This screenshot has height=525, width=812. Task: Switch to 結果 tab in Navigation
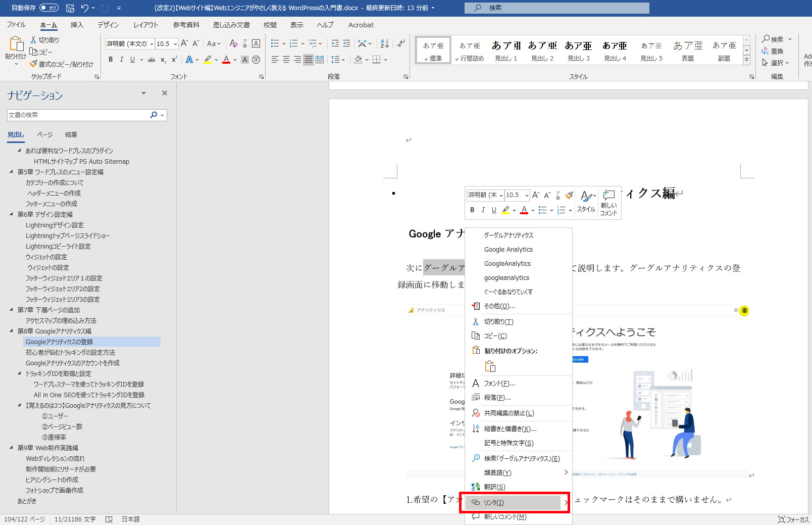coord(71,134)
